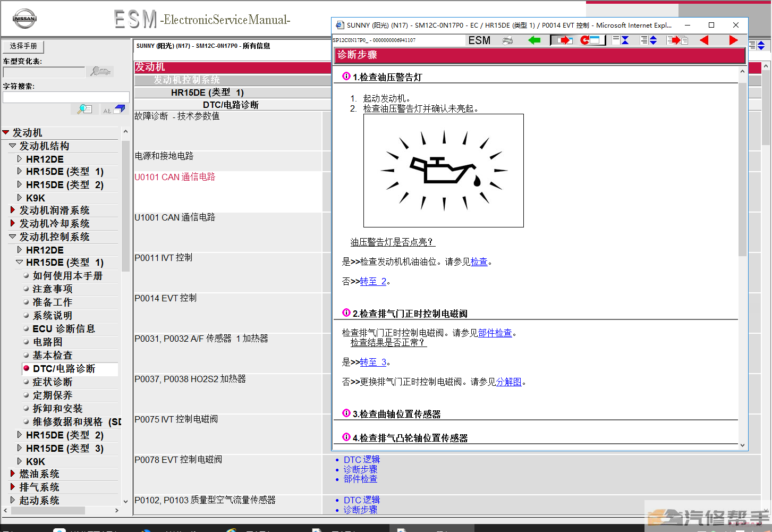The height and width of the screenshot is (532, 772).
Task: Open 系统说明 in the tree
Action: point(53,315)
